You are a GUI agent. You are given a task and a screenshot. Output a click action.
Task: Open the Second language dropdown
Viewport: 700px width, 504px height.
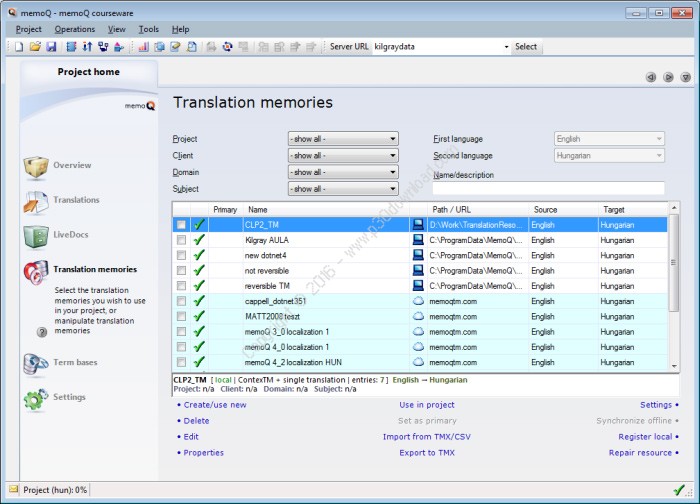coord(609,155)
